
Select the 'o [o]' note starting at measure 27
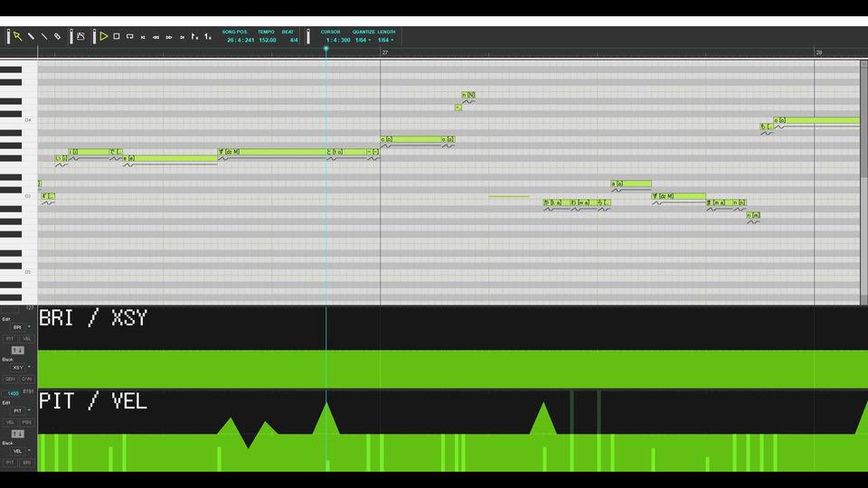(410, 139)
